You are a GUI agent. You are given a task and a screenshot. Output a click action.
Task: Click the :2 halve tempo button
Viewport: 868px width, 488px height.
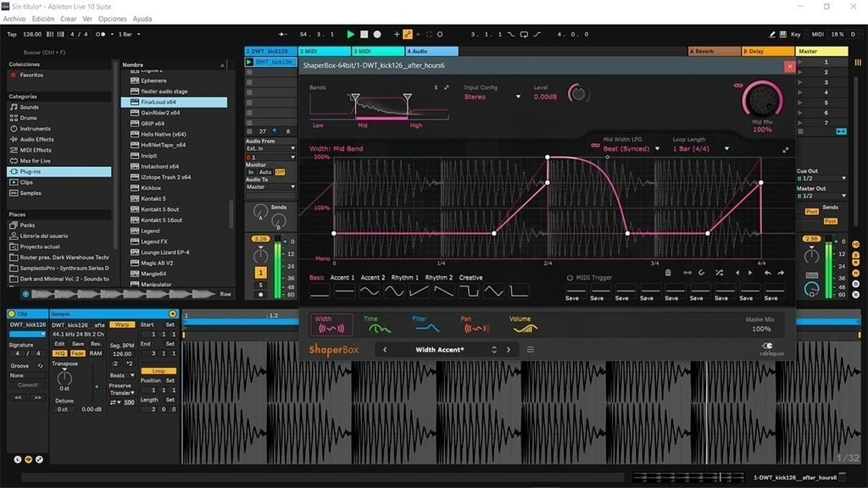tap(114, 364)
